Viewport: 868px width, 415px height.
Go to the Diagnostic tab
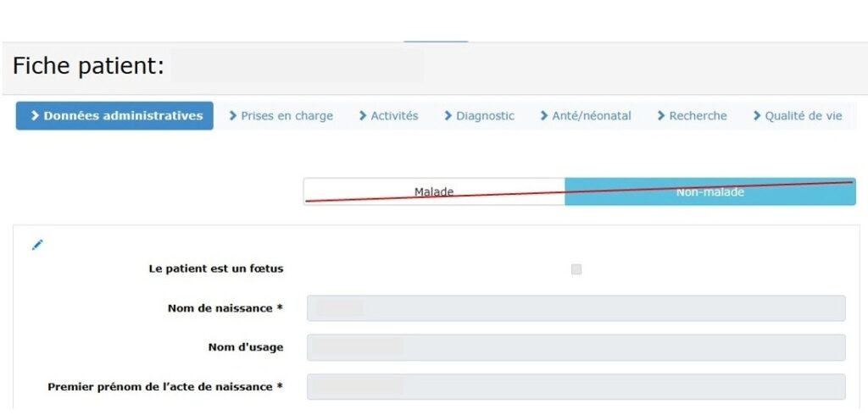click(485, 116)
